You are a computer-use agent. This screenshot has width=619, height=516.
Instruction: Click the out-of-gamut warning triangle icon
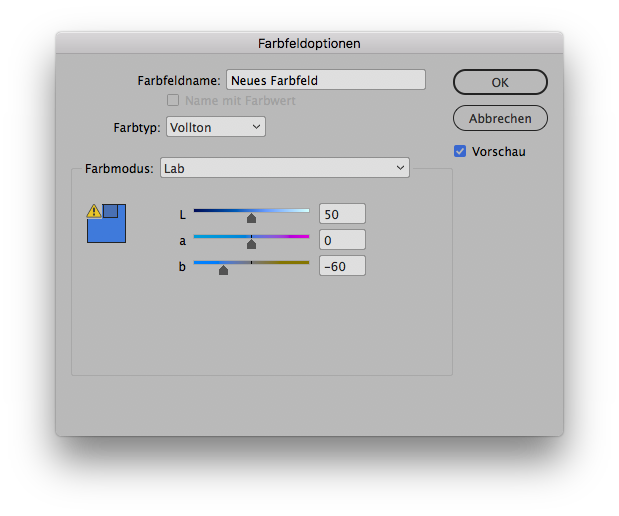coord(94,211)
